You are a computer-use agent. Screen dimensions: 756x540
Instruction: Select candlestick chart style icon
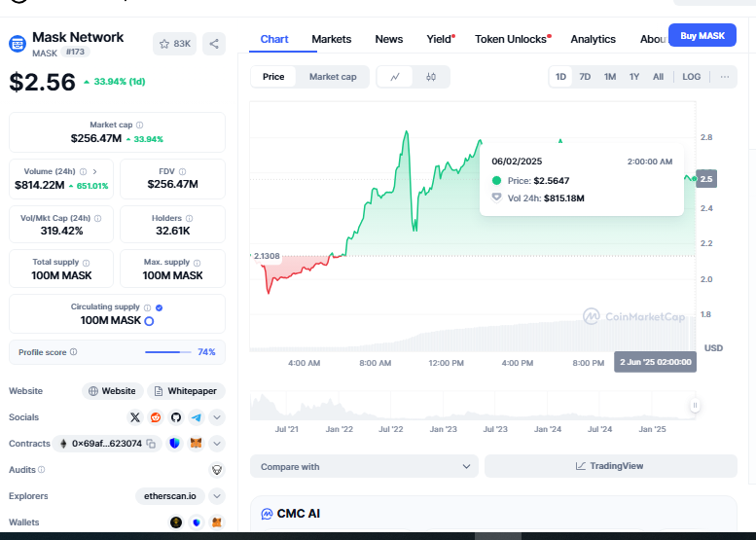tap(431, 77)
